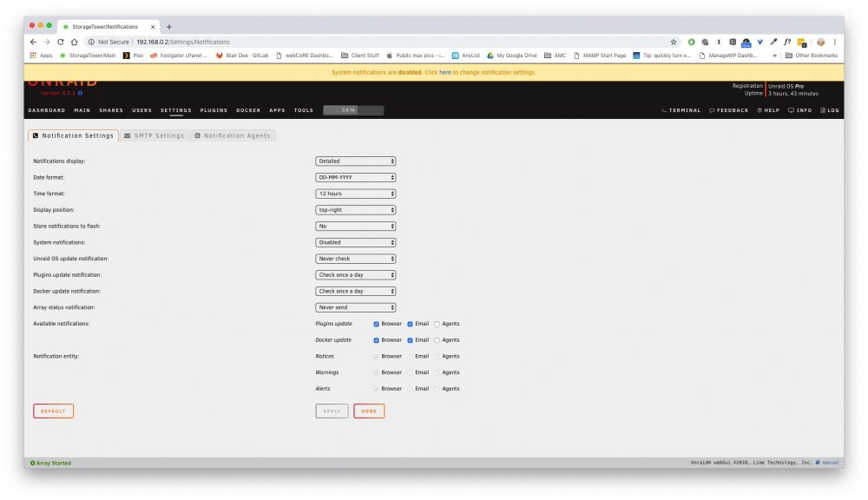Open the My Google Drive bookmark
Viewport: 868px width, 500px height.
[512, 56]
